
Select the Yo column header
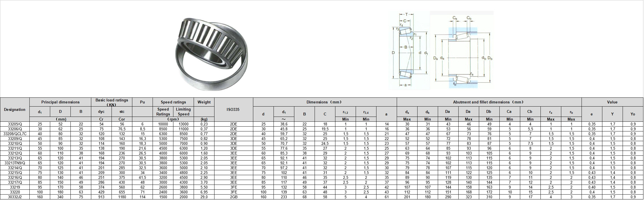coord(633,114)
